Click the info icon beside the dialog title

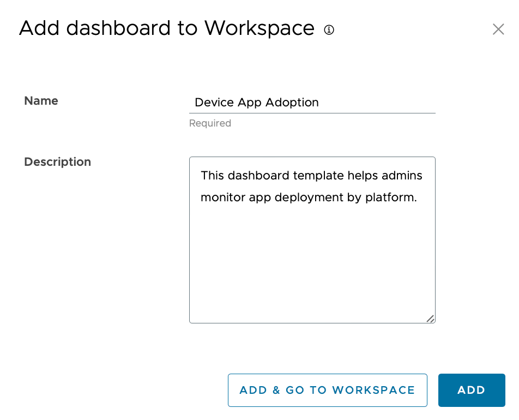click(329, 29)
